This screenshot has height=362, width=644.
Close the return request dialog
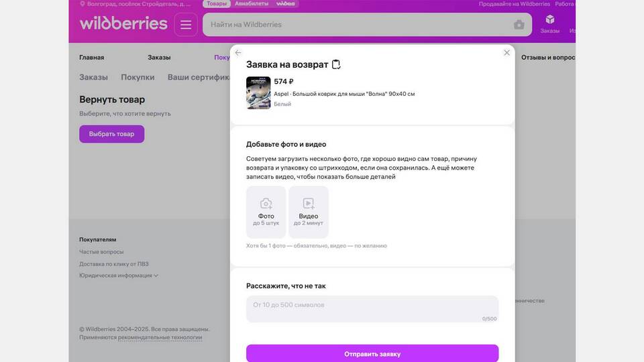(507, 52)
